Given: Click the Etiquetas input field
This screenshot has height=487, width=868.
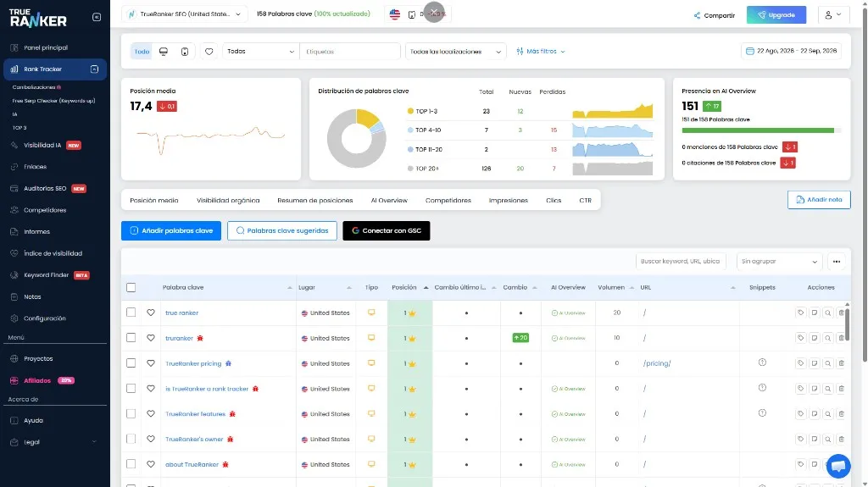Looking at the screenshot, I should coord(350,52).
